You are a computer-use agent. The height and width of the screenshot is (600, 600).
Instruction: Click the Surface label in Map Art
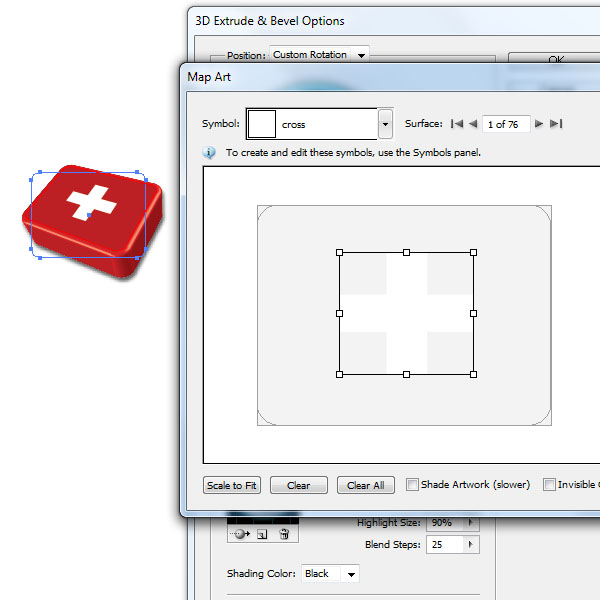[423, 124]
